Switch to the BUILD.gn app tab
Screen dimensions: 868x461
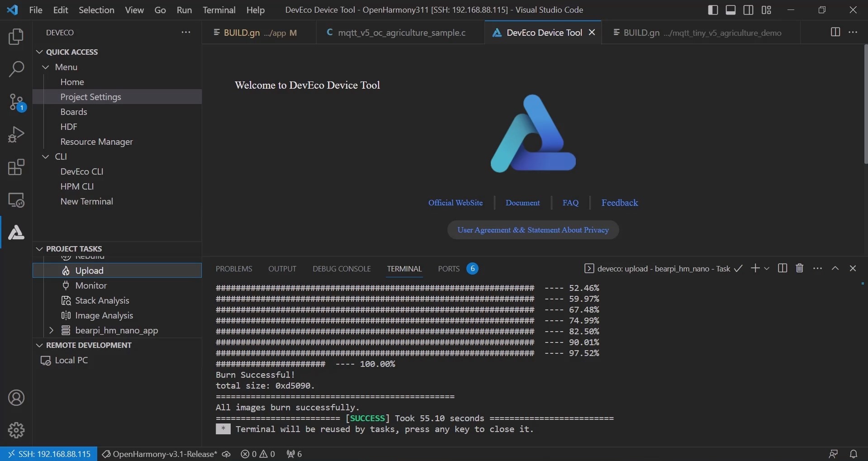(259, 33)
